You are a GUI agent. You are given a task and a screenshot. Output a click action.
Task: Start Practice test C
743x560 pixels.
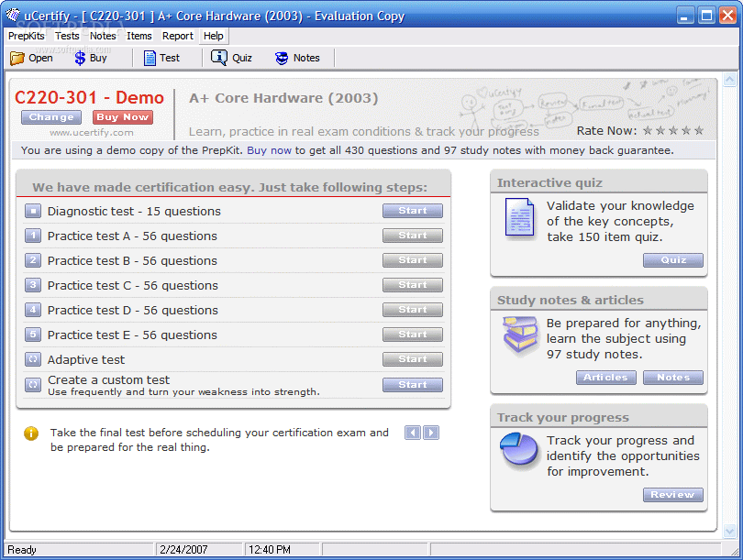coord(413,285)
